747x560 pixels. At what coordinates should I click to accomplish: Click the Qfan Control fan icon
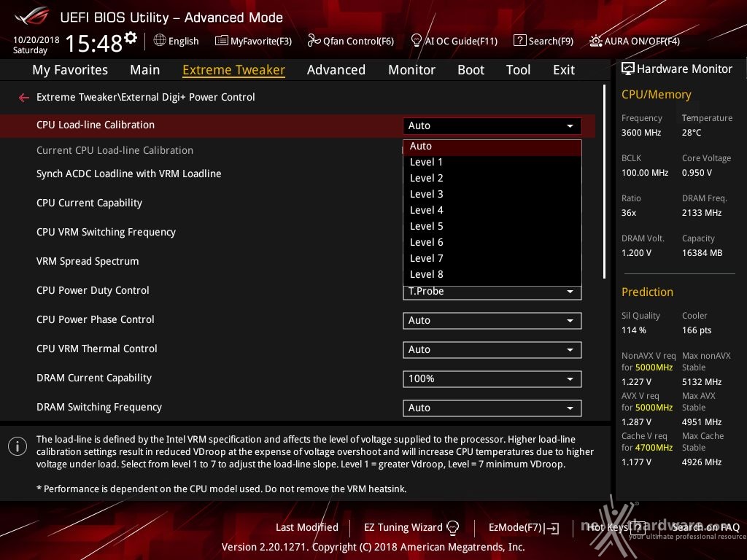pos(314,41)
